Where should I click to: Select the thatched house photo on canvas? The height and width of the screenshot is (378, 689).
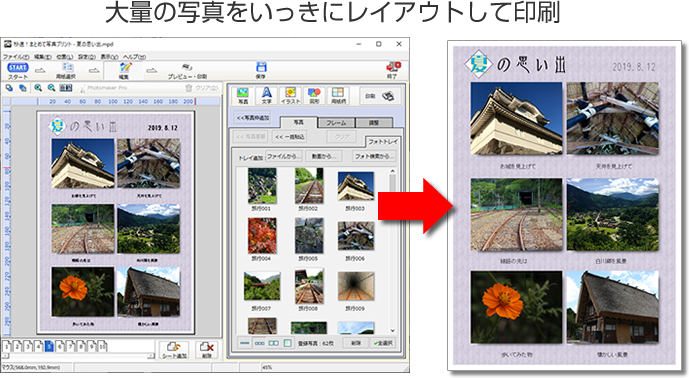point(149,291)
